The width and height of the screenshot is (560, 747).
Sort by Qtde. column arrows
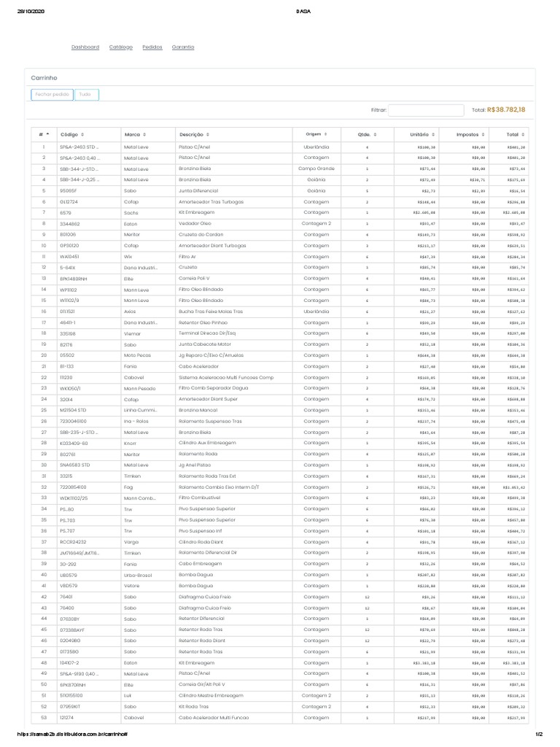tap(375, 135)
